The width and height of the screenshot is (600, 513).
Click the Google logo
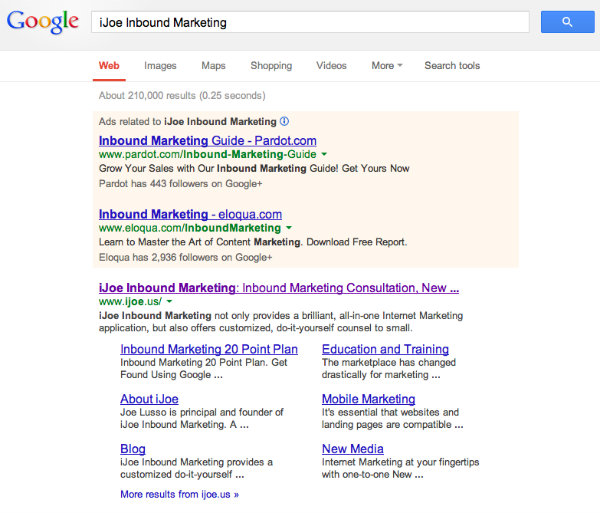pos(42,21)
